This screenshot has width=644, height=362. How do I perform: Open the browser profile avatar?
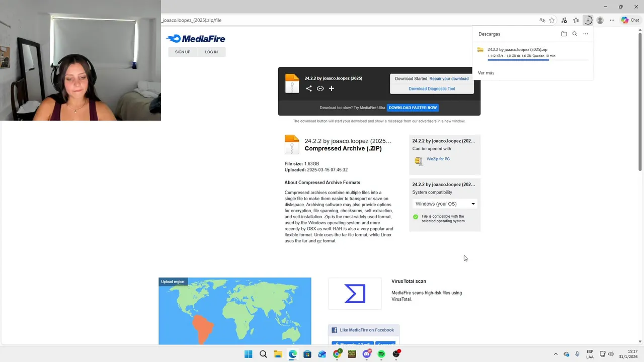point(600,20)
